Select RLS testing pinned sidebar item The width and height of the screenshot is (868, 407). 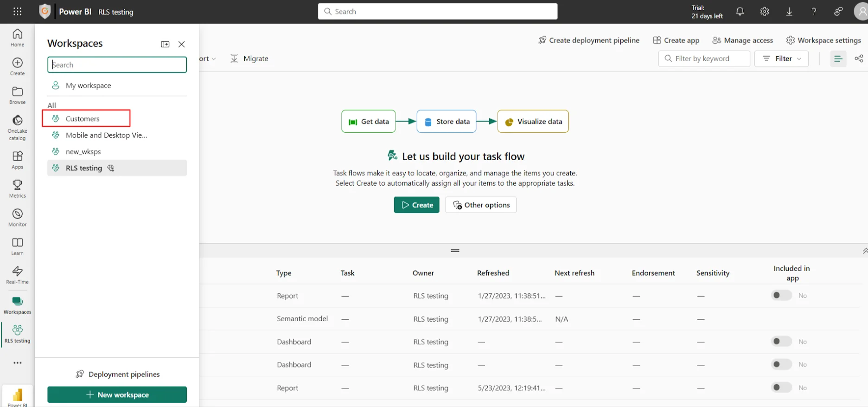pyautogui.click(x=17, y=334)
